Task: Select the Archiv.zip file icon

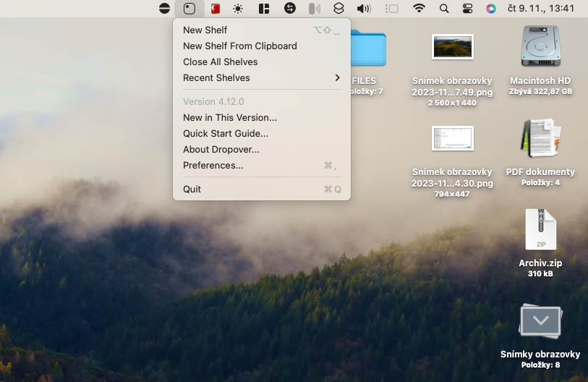Action: (540, 229)
